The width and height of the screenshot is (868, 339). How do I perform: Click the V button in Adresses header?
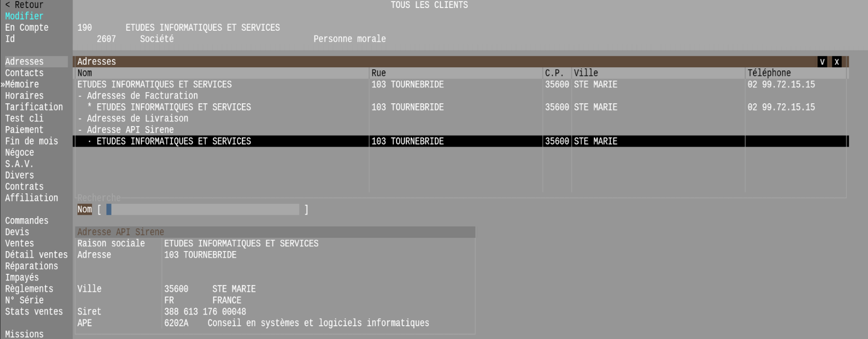(x=822, y=62)
